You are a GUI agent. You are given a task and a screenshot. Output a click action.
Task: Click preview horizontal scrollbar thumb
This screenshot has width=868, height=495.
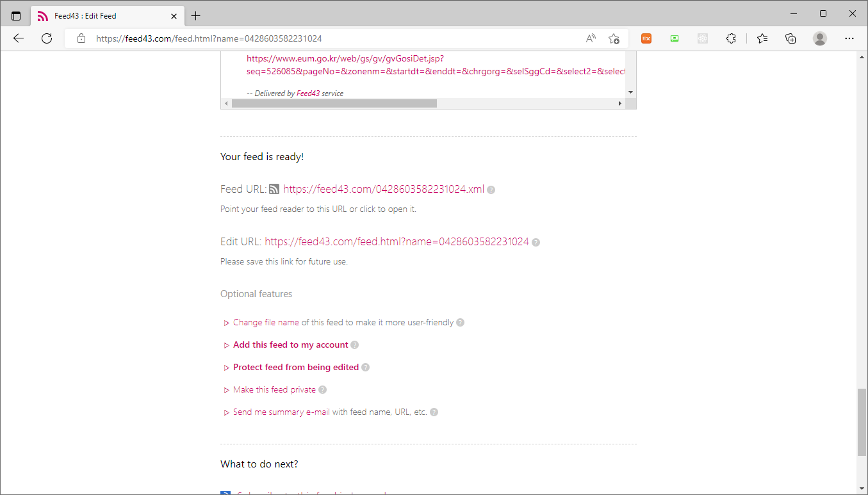click(334, 103)
